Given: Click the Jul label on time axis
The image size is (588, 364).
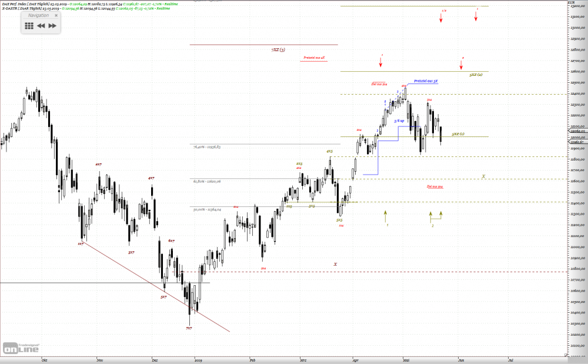Looking at the screenshot, I should (x=510, y=360).
